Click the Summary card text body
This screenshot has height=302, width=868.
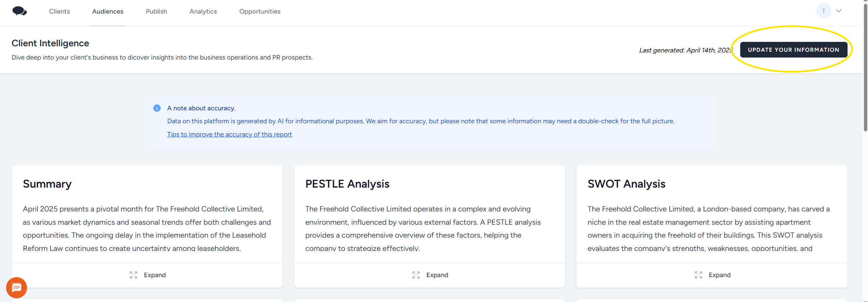point(147,228)
